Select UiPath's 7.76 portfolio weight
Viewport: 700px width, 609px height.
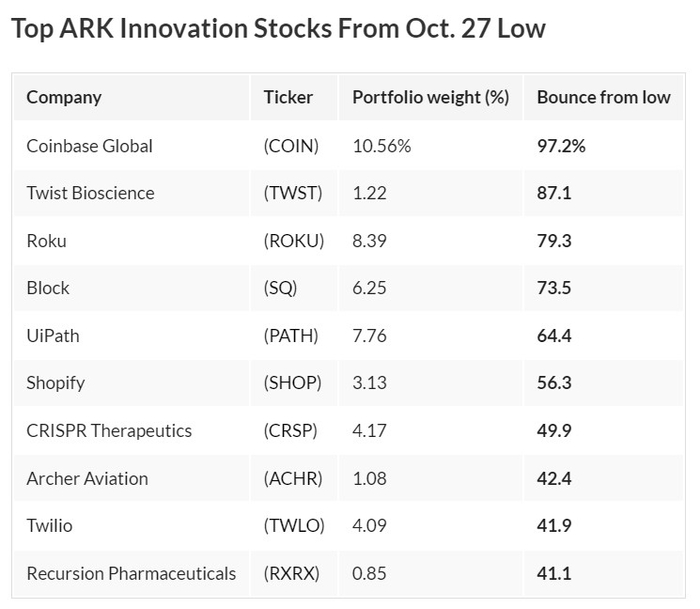(x=370, y=335)
